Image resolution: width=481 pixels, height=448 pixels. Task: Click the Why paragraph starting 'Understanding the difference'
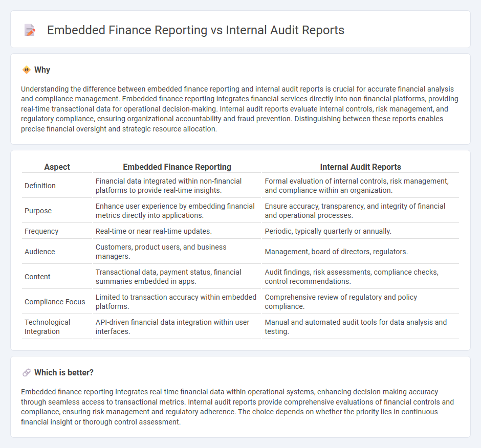point(239,109)
